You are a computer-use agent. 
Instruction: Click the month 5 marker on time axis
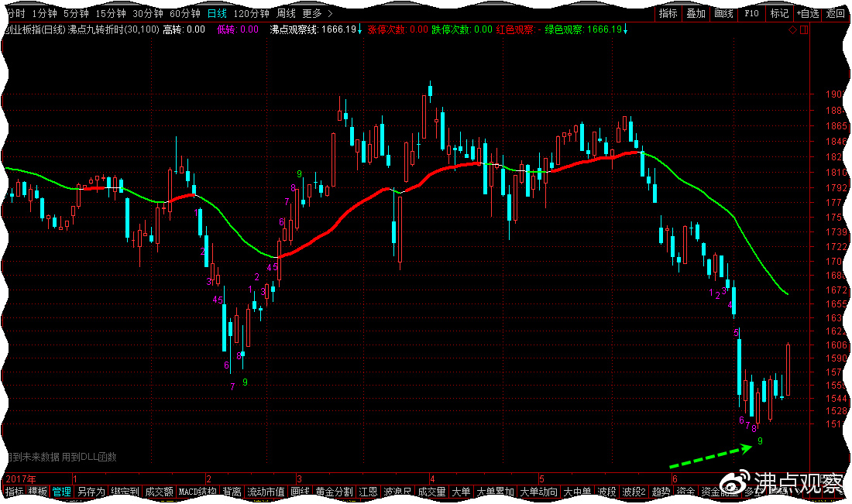[541, 479]
